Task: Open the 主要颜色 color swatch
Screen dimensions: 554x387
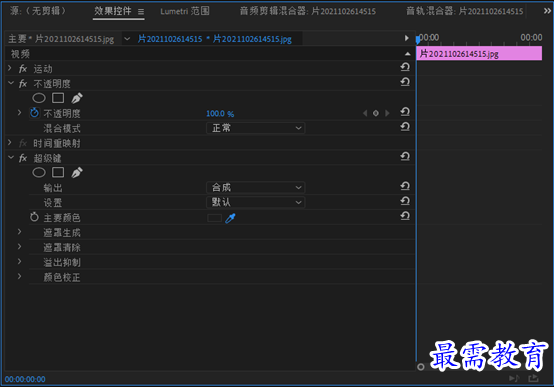Action: click(214, 218)
